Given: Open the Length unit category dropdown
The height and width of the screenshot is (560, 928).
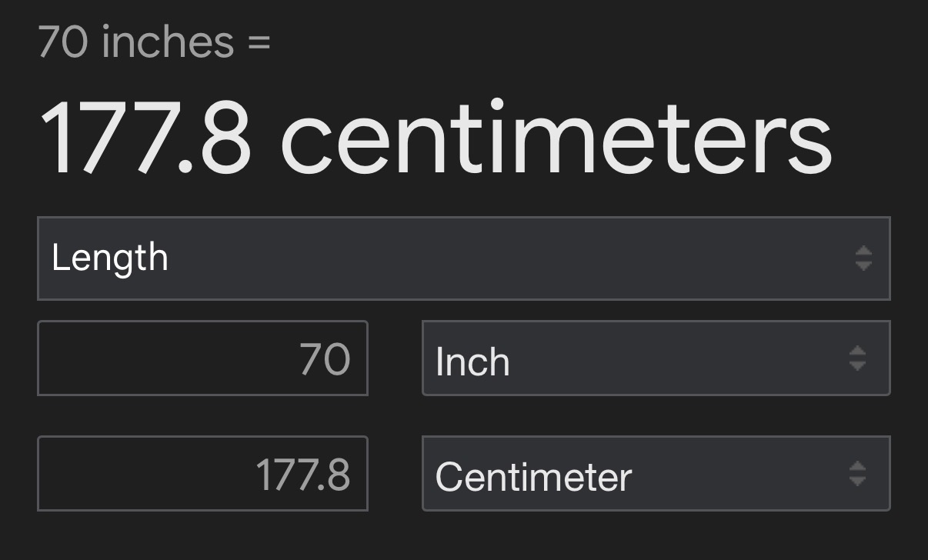Looking at the screenshot, I should pyautogui.click(x=463, y=258).
